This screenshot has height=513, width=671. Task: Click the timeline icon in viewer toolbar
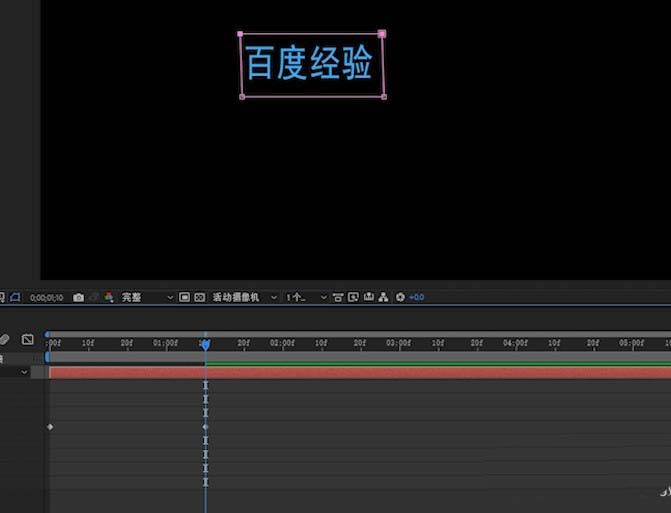(x=368, y=297)
